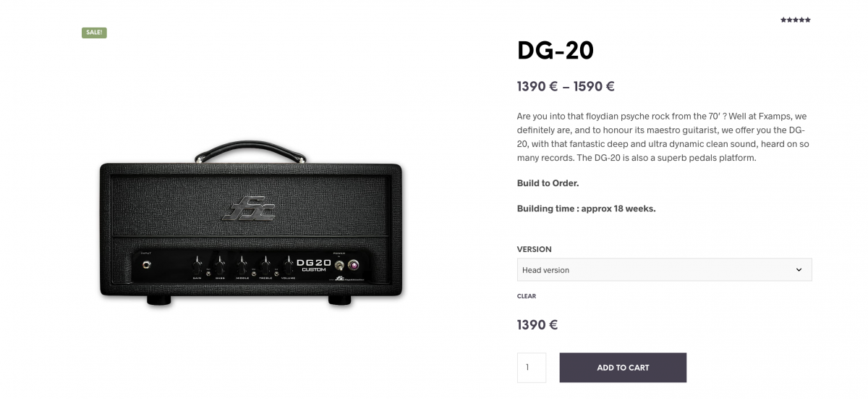
Task: Click the ADD TO CART button
Action: tap(623, 368)
